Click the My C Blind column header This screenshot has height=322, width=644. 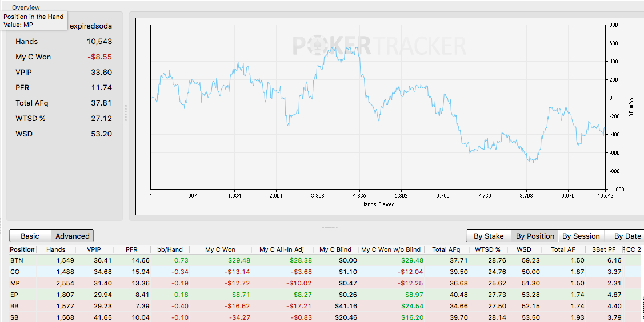(335, 249)
